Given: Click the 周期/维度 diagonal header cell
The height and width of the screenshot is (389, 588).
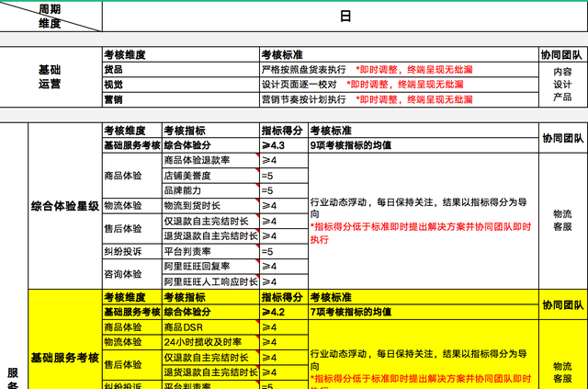Looking at the screenshot, I should (x=51, y=16).
